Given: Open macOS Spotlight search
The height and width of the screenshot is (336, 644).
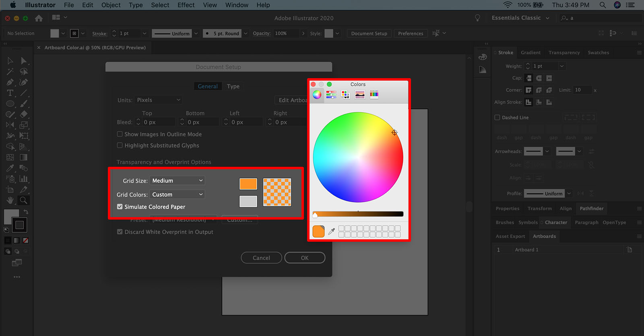Looking at the screenshot, I should tap(603, 5).
